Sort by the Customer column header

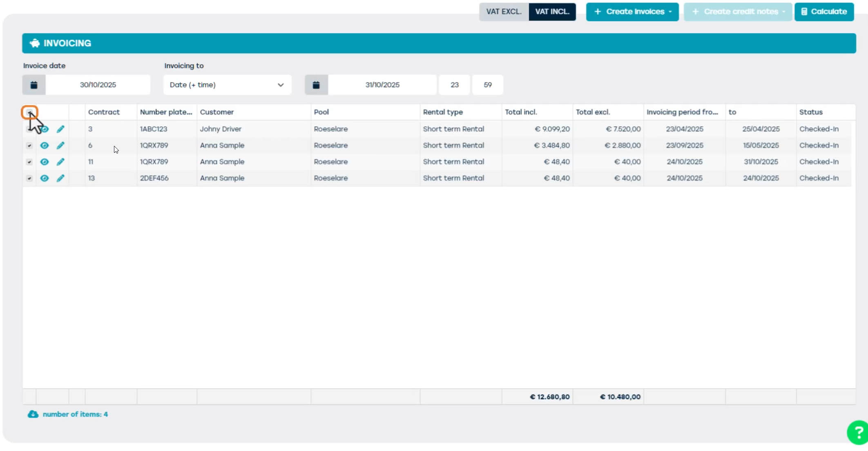(217, 112)
